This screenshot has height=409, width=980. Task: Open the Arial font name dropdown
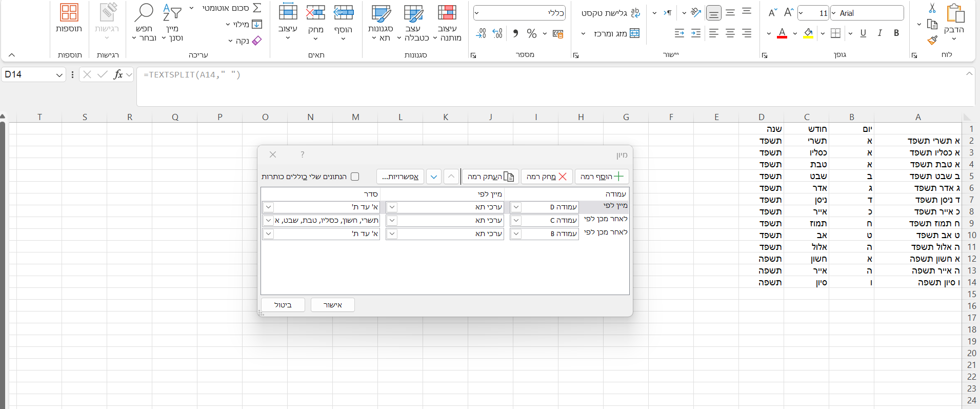833,13
